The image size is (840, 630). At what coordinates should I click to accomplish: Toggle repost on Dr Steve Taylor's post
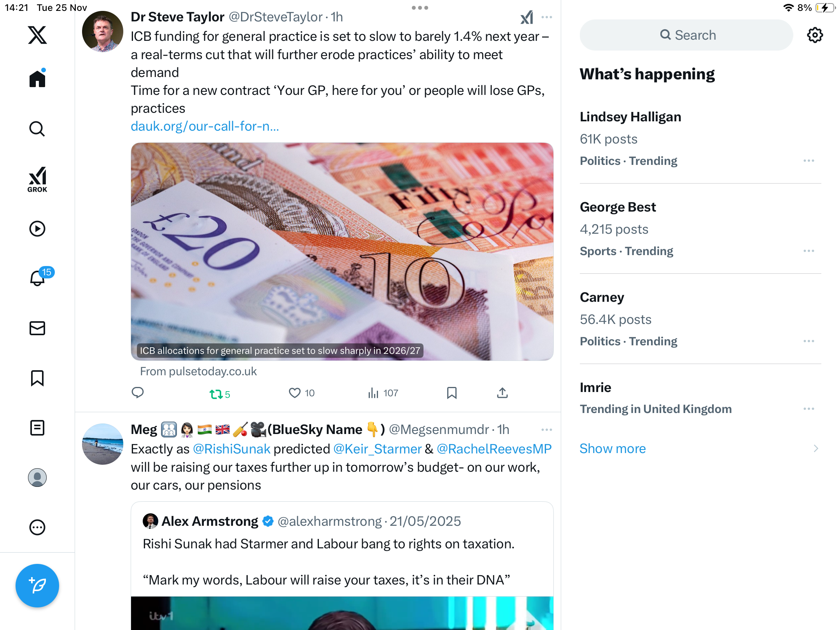point(220,394)
